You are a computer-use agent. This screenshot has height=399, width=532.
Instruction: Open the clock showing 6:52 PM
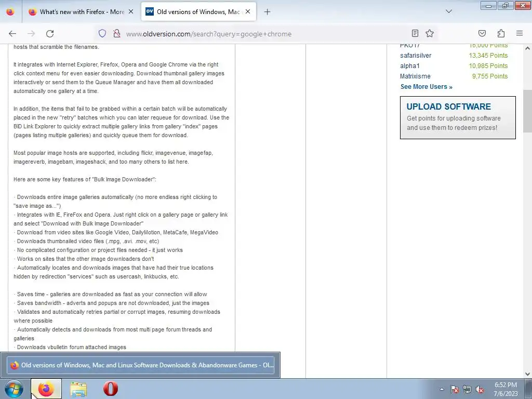point(506,389)
